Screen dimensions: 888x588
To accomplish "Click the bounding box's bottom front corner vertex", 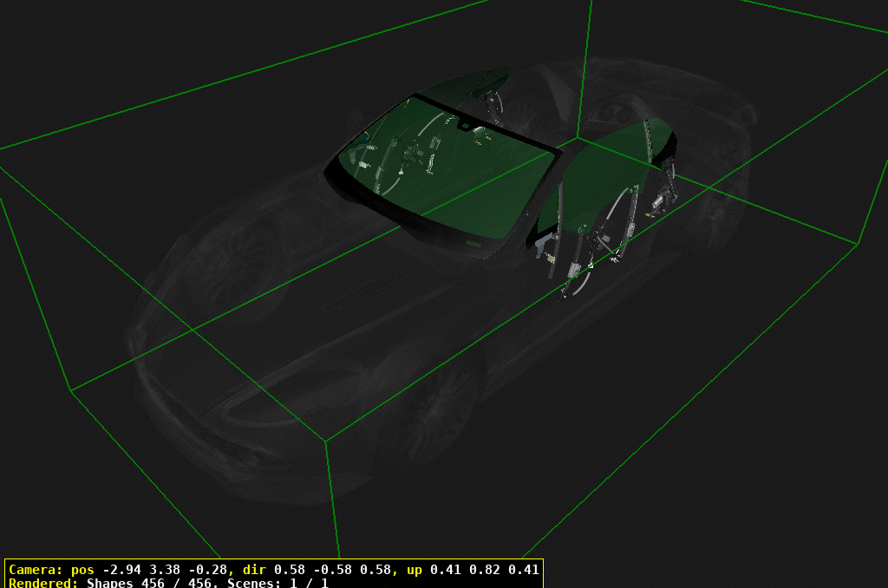I will tap(326, 441).
